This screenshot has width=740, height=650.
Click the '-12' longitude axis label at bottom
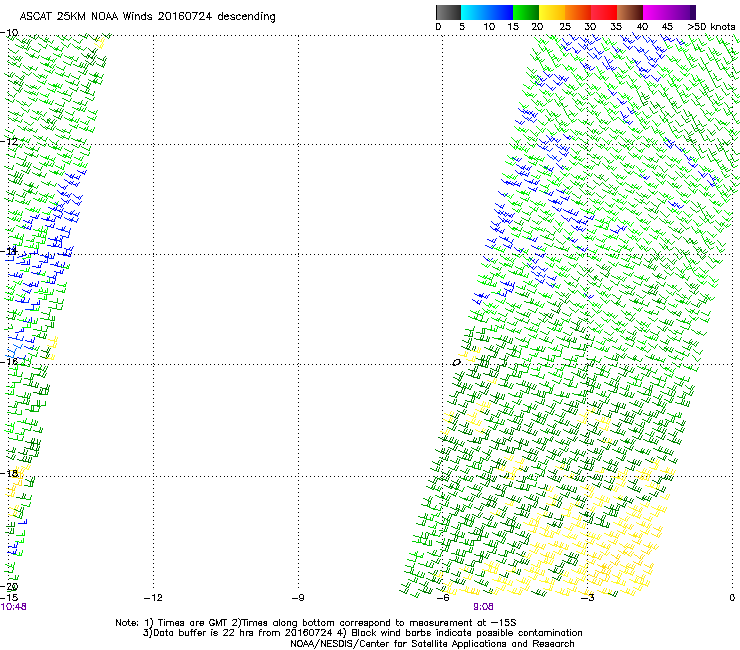[x=153, y=598]
